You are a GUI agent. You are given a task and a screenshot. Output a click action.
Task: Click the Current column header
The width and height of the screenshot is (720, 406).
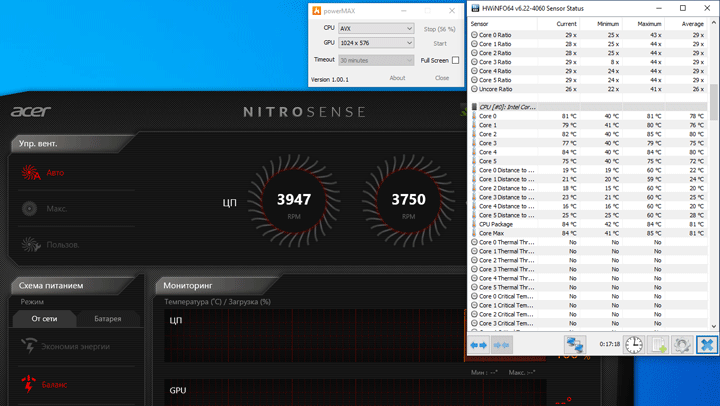pos(558,24)
